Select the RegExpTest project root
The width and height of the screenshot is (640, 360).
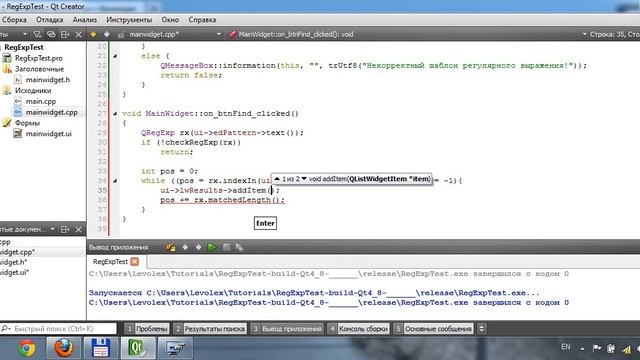(x=24, y=47)
